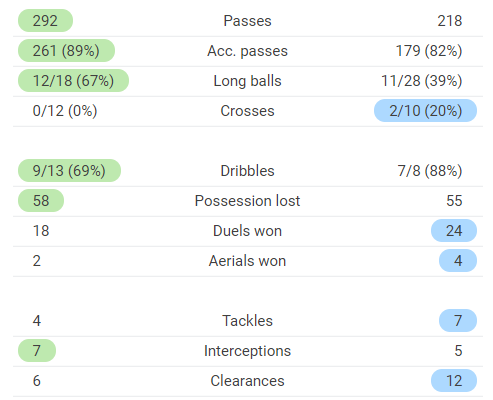Screen dimensions: 493x400
Task: Select the 9/13 (69%) dribbles highlight
Action: click(69, 171)
